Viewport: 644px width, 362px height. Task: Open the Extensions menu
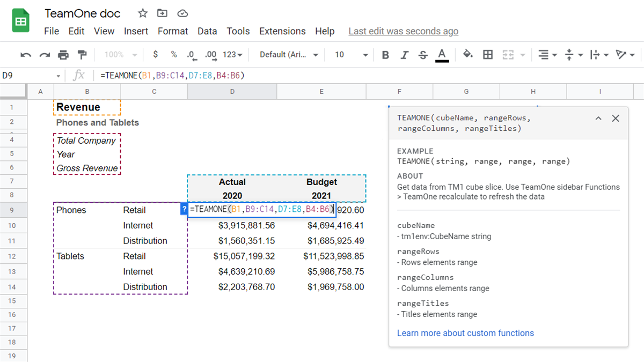point(282,31)
